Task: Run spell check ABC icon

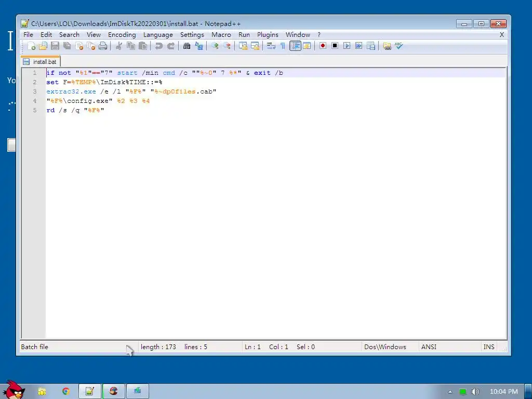Action: pos(398,46)
